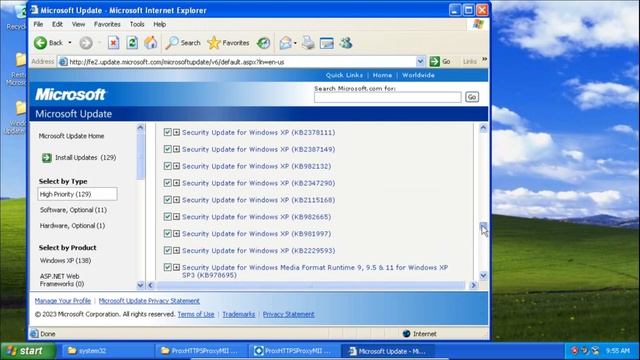Refresh the page using the Refresh icon
Viewport: 640px width, 360px height.
pyautogui.click(x=132, y=43)
